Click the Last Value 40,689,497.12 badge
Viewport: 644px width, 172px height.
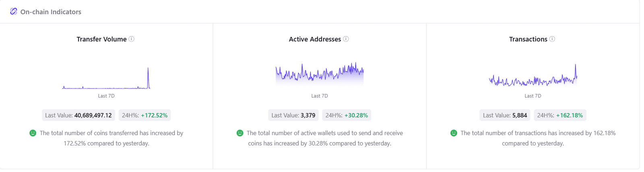(78, 115)
